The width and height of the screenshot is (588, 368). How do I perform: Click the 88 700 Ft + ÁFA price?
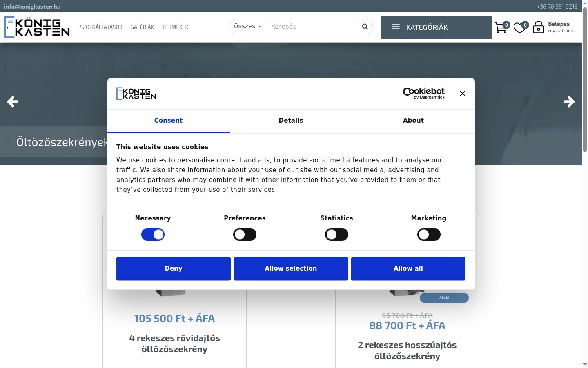click(x=407, y=326)
